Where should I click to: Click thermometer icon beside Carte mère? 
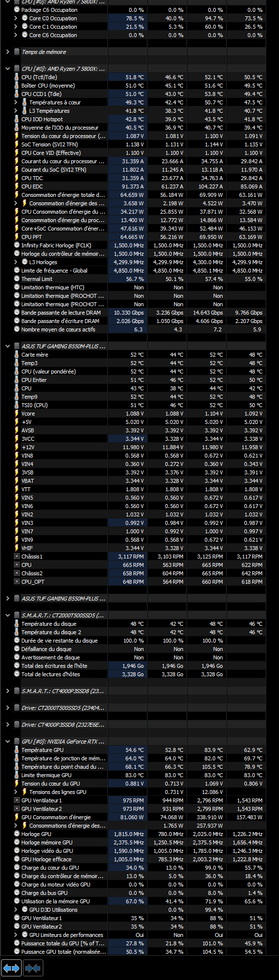pos(17,355)
